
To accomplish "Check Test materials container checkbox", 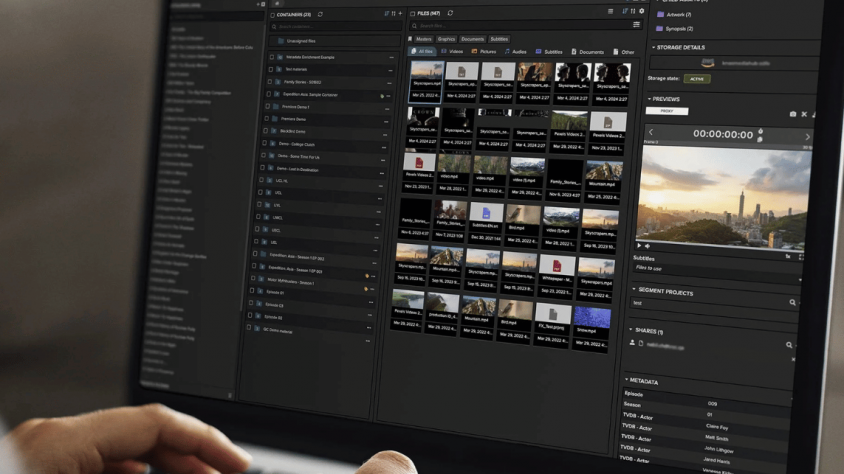I will click(x=271, y=69).
